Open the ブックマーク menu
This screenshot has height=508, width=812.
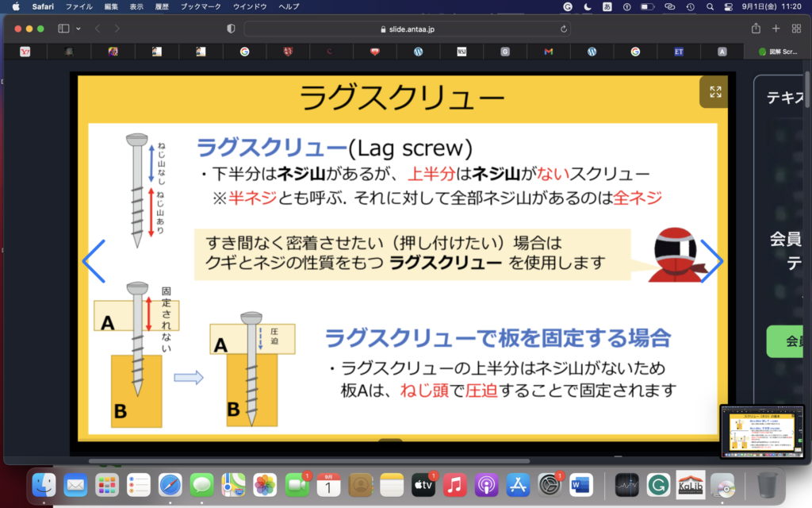[199, 6]
